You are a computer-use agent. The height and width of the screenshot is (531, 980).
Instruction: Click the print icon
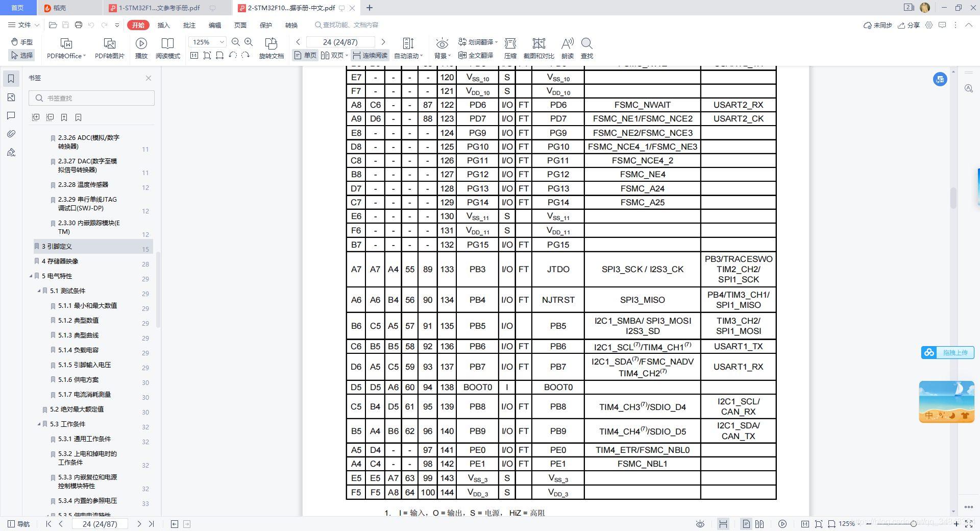click(78, 25)
